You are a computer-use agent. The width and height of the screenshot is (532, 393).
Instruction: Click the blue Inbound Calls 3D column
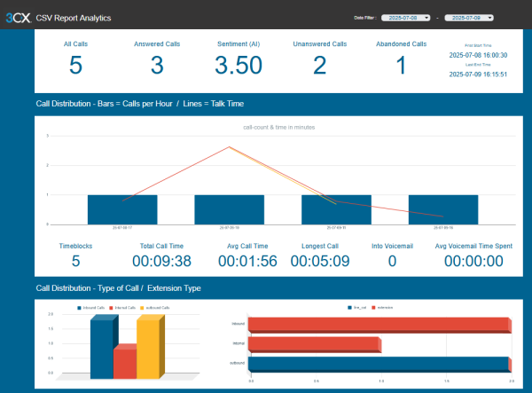point(102,349)
